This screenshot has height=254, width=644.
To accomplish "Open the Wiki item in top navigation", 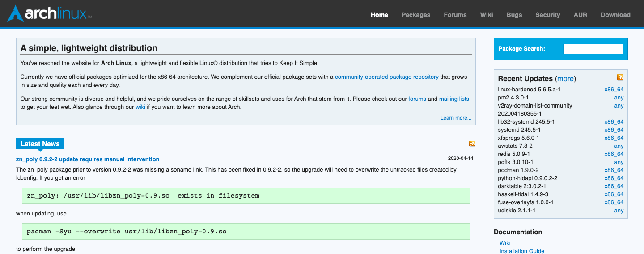I will (x=487, y=15).
